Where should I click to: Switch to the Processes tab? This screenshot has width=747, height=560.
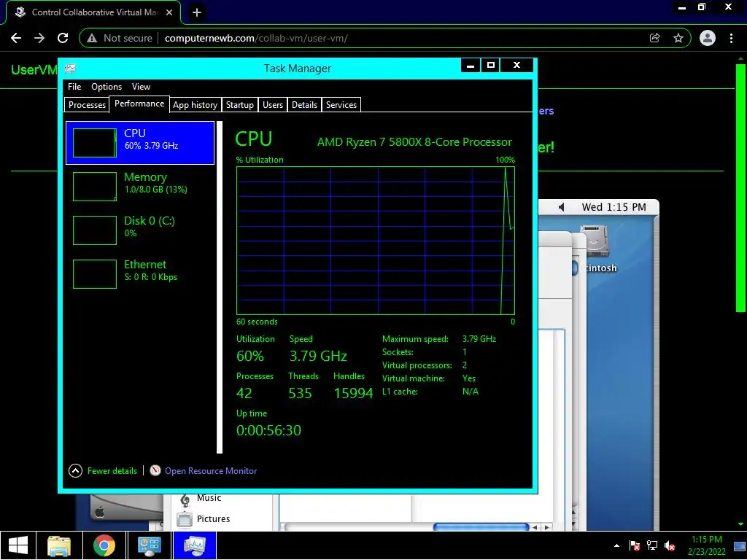[x=87, y=105]
